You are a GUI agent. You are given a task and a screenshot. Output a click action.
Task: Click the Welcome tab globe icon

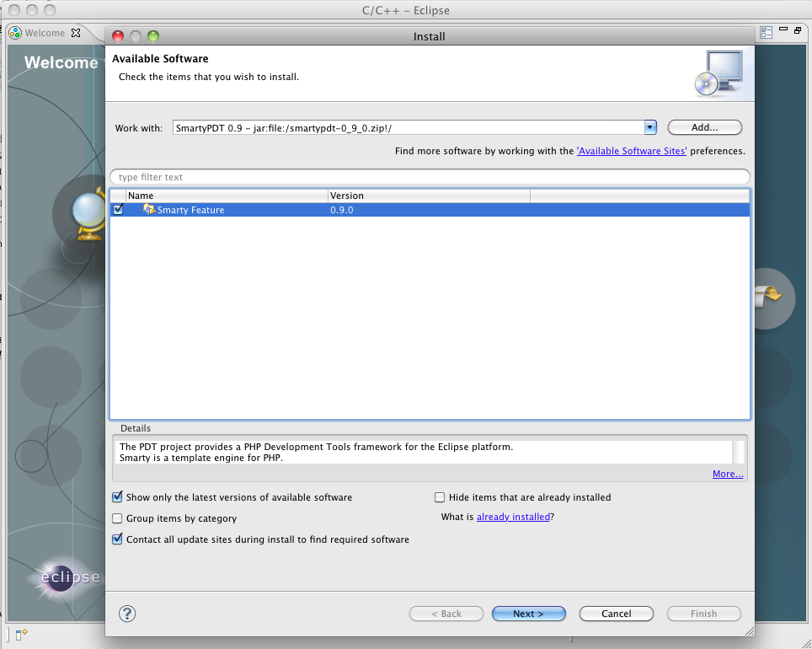click(x=15, y=33)
